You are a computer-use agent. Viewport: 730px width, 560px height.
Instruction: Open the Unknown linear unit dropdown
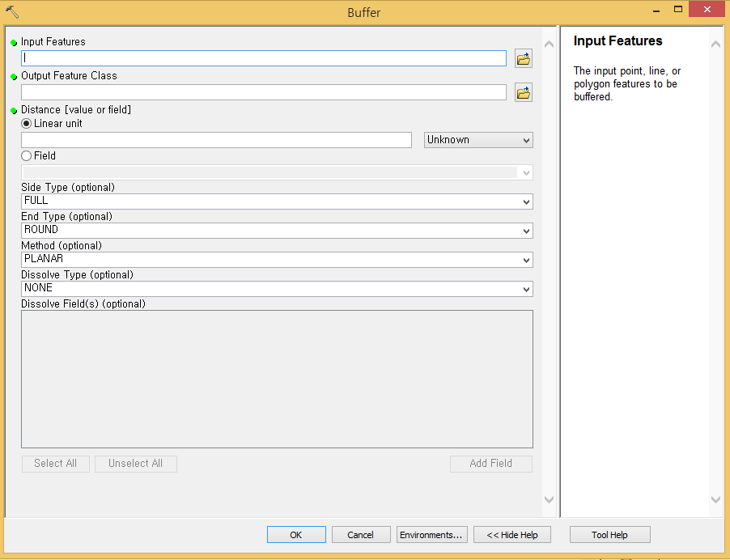478,140
